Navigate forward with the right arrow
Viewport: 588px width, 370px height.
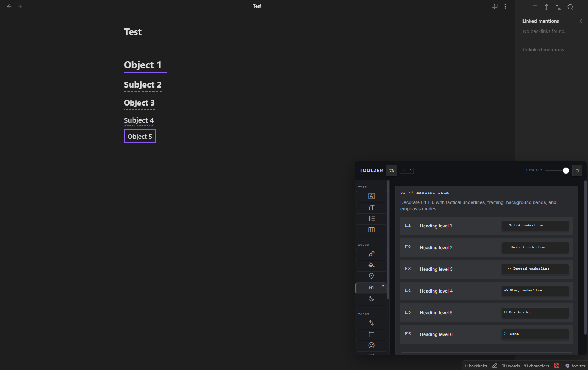pyautogui.click(x=20, y=6)
